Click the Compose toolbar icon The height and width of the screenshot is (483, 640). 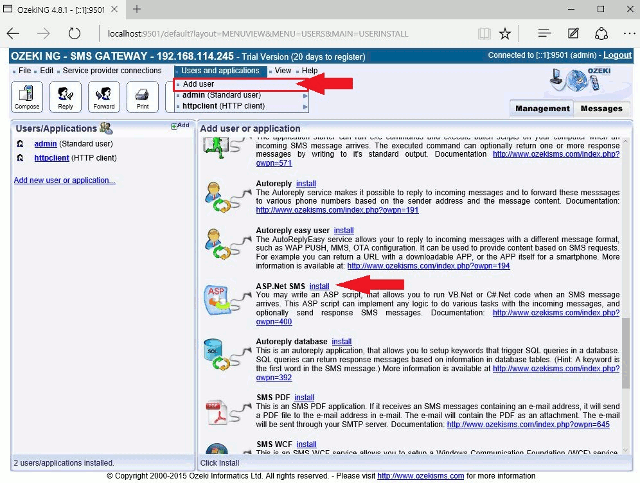coord(27,97)
